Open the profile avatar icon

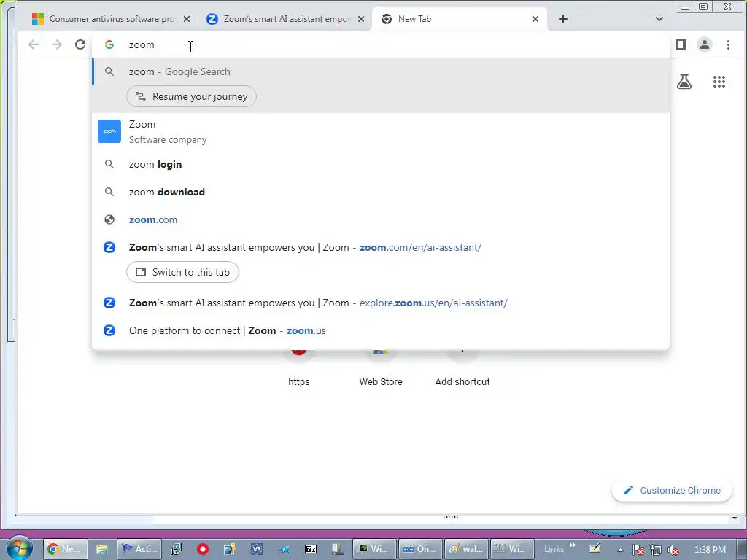pyautogui.click(x=705, y=44)
